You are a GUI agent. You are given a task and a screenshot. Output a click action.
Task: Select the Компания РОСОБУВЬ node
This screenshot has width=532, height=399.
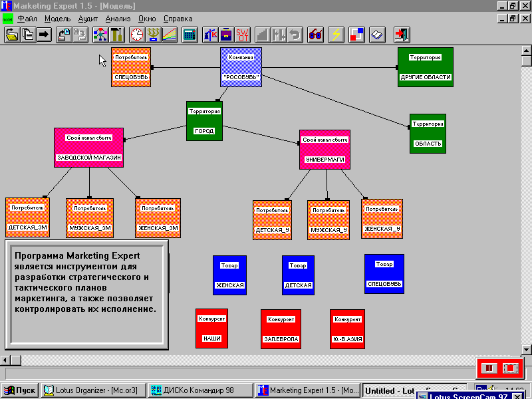241,67
